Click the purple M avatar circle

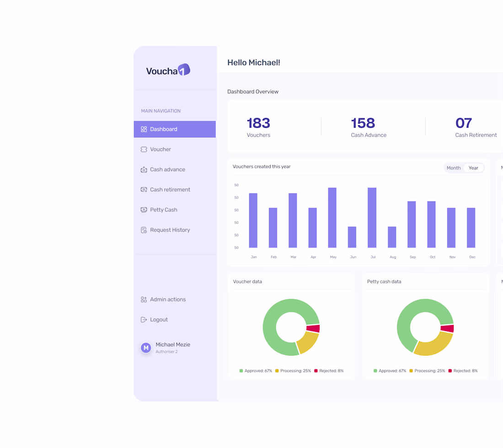coord(146,347)
